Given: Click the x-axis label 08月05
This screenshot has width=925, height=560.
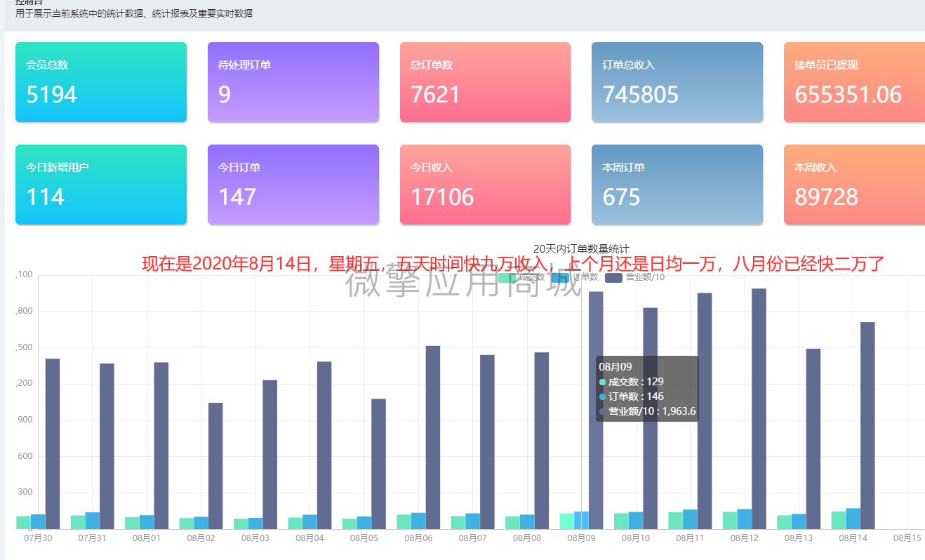Looking at the screenshot, I should pyautogui.click(x=364, y=538).
